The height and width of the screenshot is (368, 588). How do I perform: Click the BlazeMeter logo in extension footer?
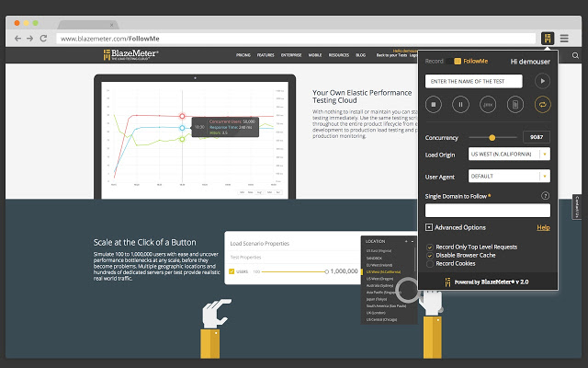click(447, 282)
